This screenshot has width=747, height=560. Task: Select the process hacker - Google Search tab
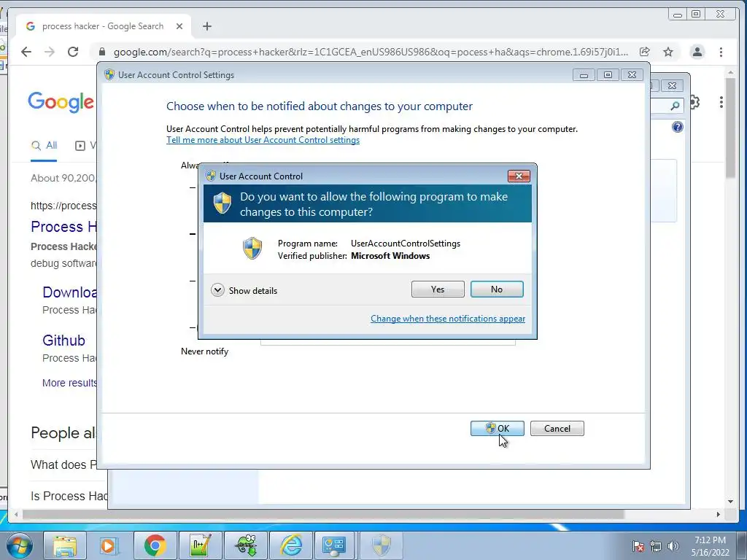[104, 26]
